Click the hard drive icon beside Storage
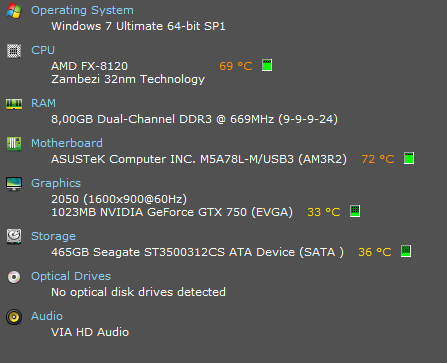This screenshot has height=363, width=447. pyautogui.click(x=14, y=236)
